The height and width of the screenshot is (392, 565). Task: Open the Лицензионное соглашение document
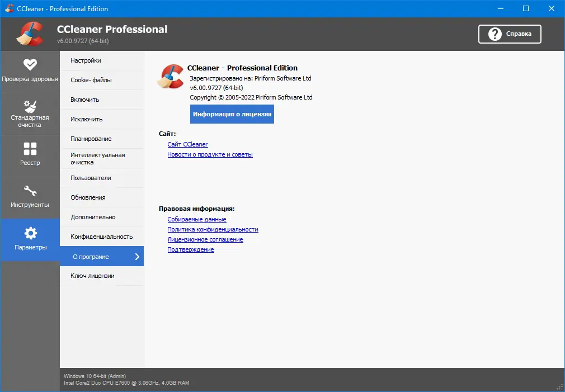click(205, 239)
